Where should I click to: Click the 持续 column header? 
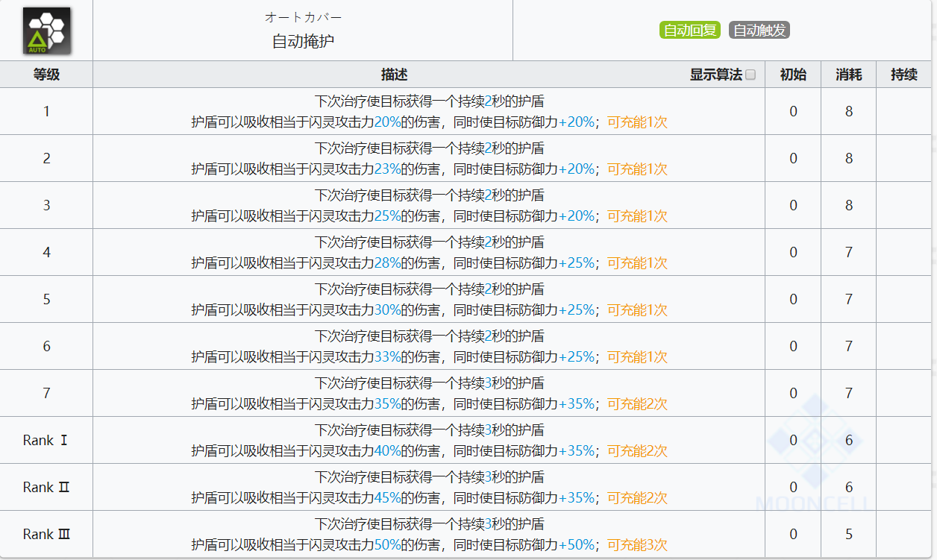(904, 75)
